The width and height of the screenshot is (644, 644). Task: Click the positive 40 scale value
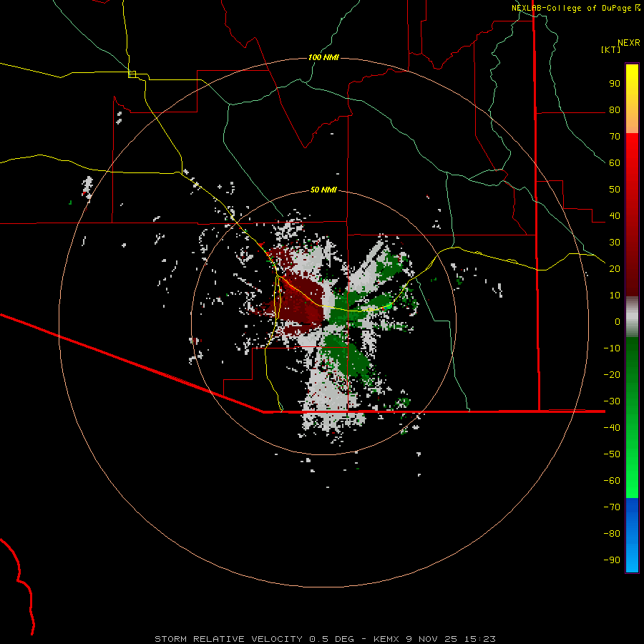[x=615, y=215]
